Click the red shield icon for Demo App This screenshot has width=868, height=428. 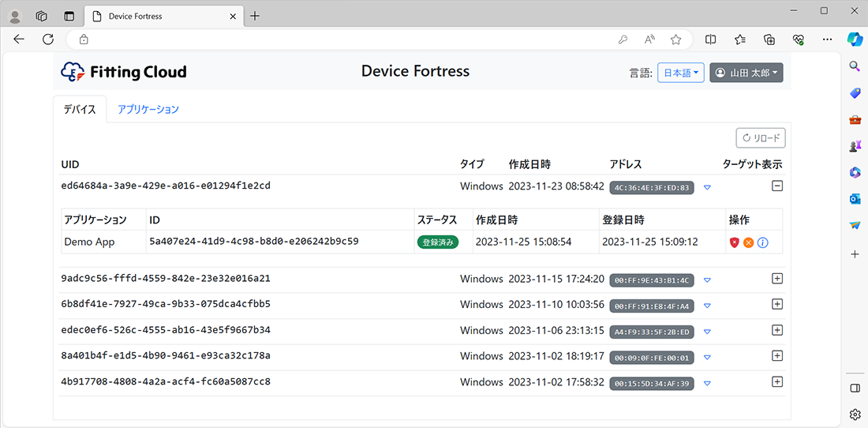pos(735,242)
